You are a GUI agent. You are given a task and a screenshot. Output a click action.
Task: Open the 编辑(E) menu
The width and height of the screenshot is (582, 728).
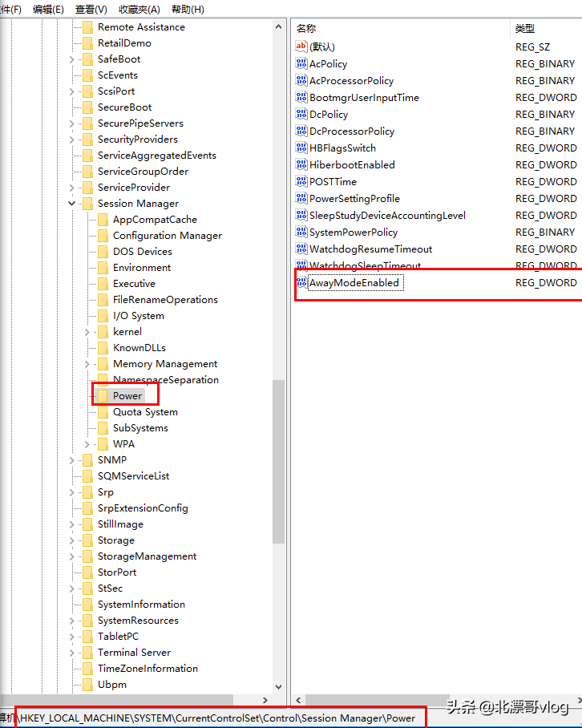pos(48,10)
